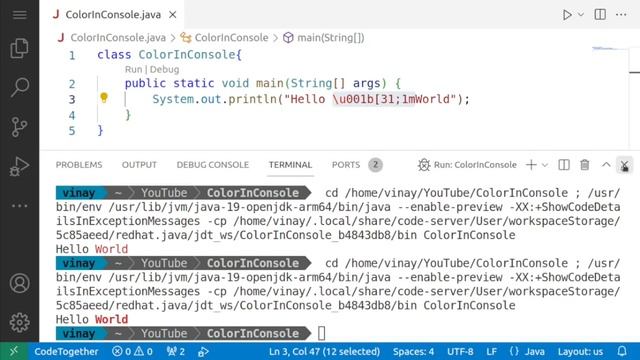The image size is (640, 360).
Task: Click the Live Share status bar icon
Action: click(203, 351)
